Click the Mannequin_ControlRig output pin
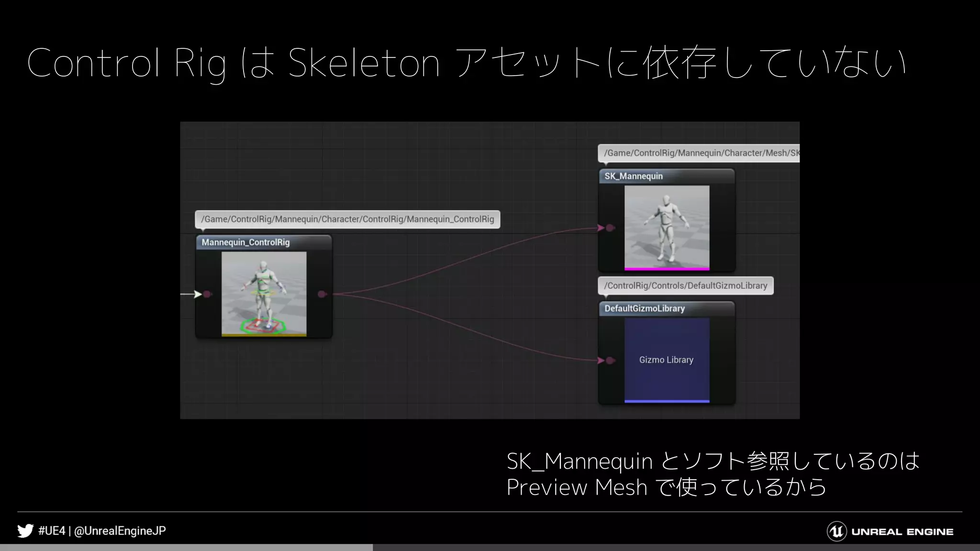This screenshot has width=980, height=551. (x=322, y=294)
